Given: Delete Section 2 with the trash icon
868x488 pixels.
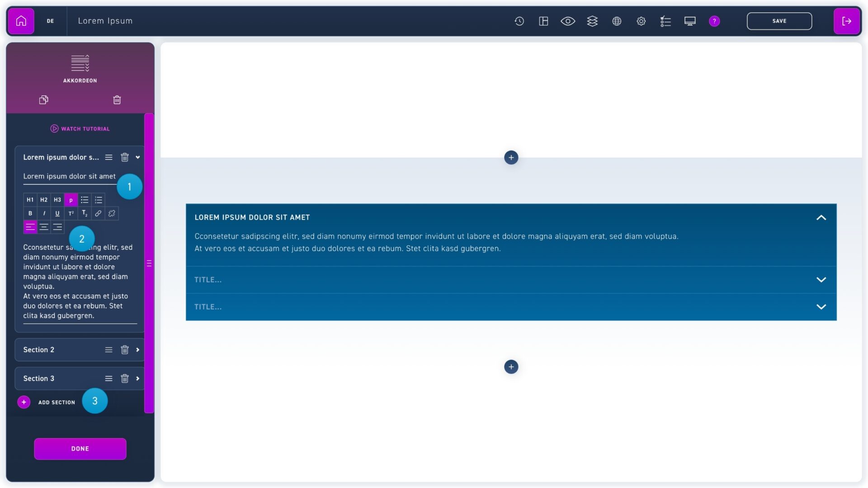Looking at the screenshot, I should (x=125, y=350).
